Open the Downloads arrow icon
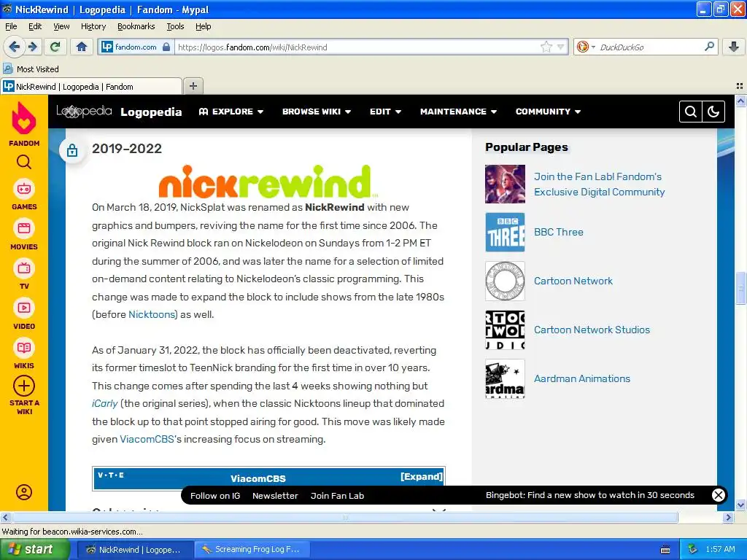Image resolution: width=747 pixels, height=560 pixels. click(734, 47)
